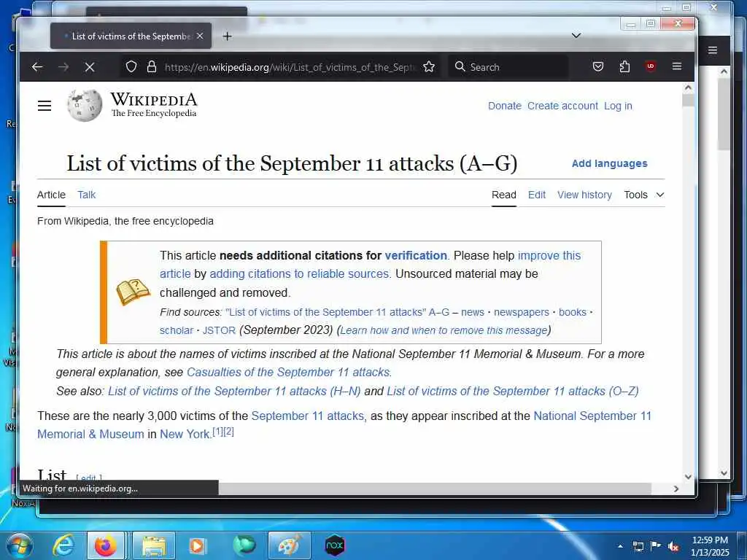Select the Read tab

(x=503, y=195)
